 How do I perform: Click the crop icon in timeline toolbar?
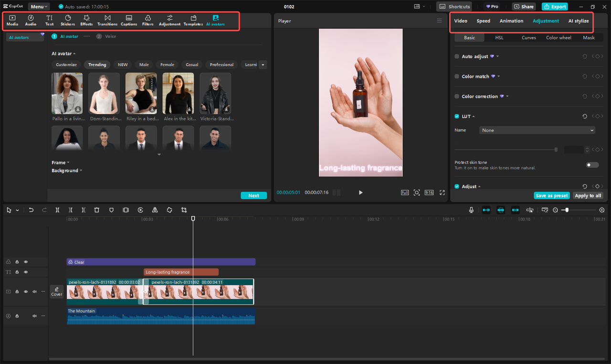pyautogui.click(x=184, y=210)
